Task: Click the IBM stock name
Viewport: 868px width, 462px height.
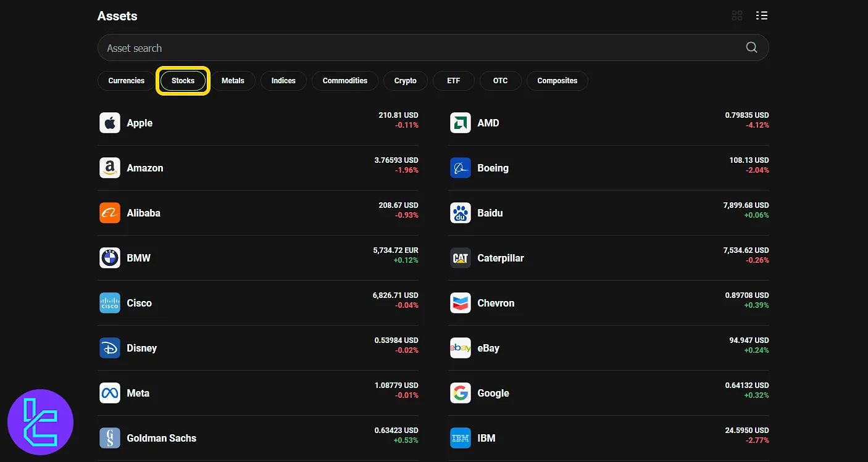Action: coord(486,438)
